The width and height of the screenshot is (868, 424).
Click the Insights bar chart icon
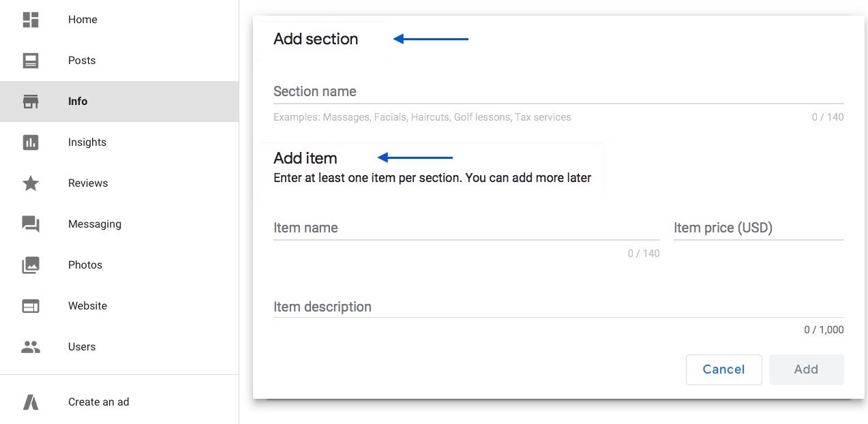tap(31, 142)
